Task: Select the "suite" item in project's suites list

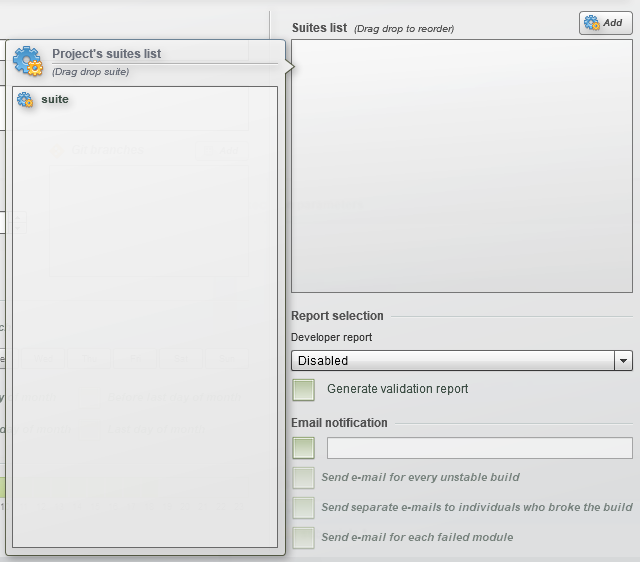Action: [55, 99]
